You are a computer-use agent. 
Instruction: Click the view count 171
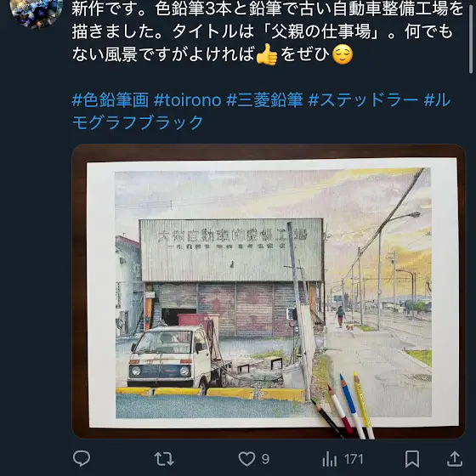354,459
